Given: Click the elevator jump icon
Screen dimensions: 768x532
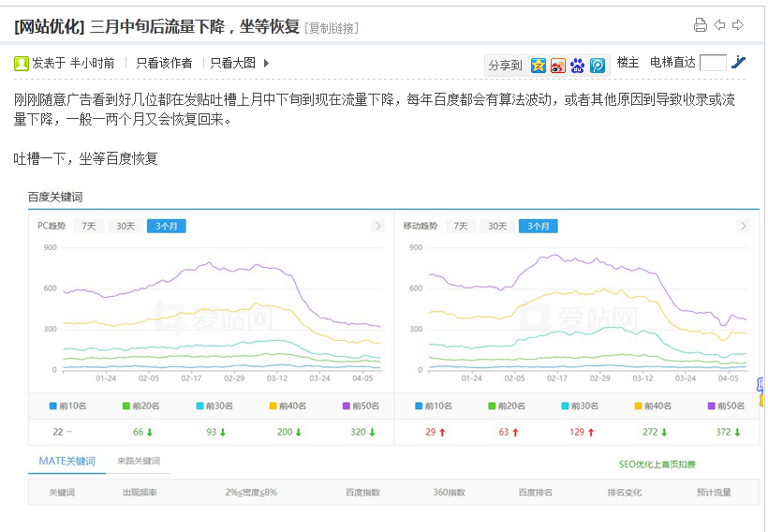Looking at the screenshot, I should [738, 62].
